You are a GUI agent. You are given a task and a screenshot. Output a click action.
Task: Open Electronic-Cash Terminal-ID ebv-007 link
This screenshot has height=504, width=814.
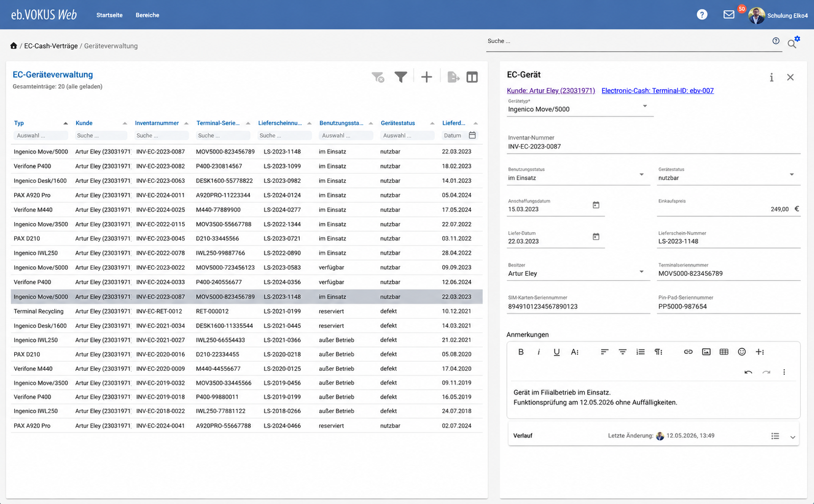(658, 90)
